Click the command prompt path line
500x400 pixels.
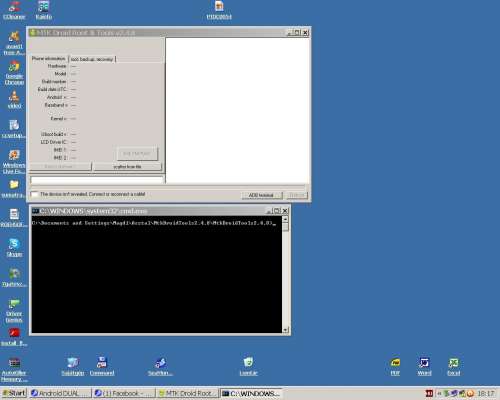(154, 223)
